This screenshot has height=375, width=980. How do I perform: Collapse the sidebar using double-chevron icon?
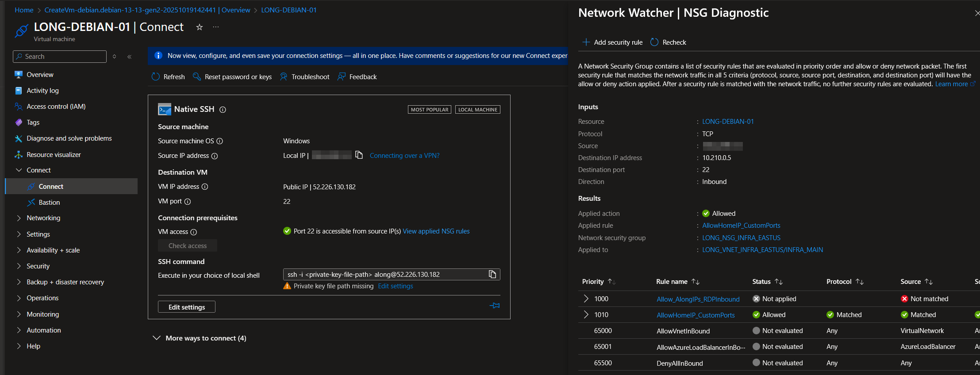(x=129, y=57)
